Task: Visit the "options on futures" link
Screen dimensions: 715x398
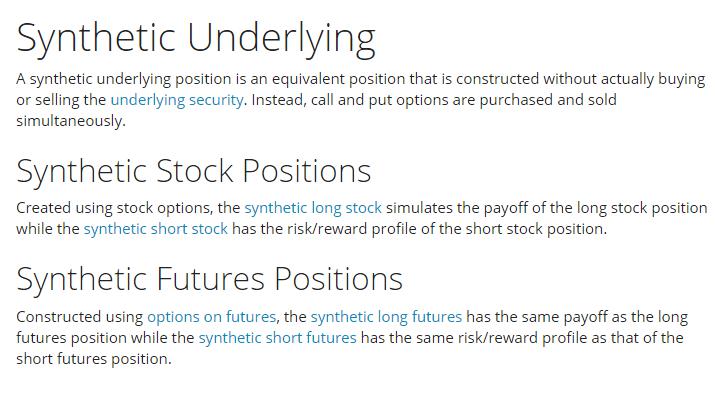Action: [212, 317]
